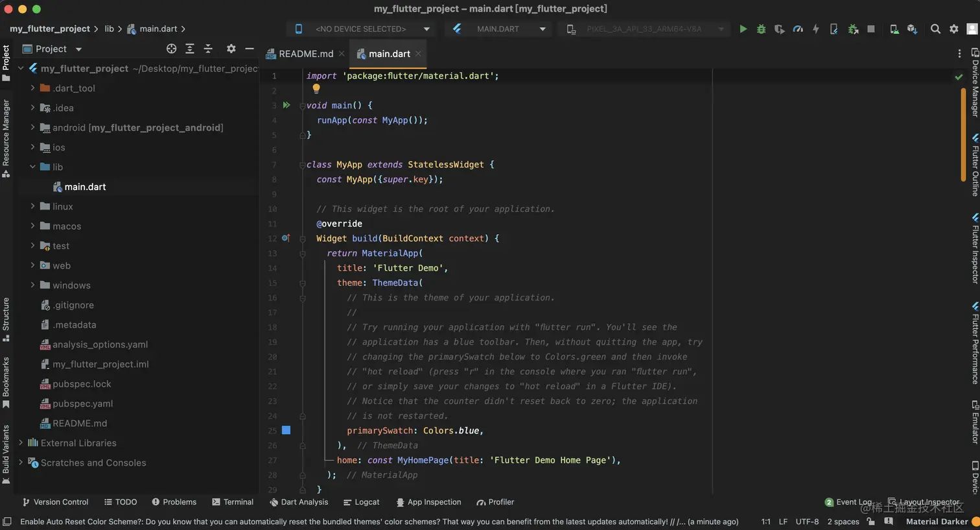Open the Dart Analysis tab
This screenshot has height=530, width=980.
299,502
